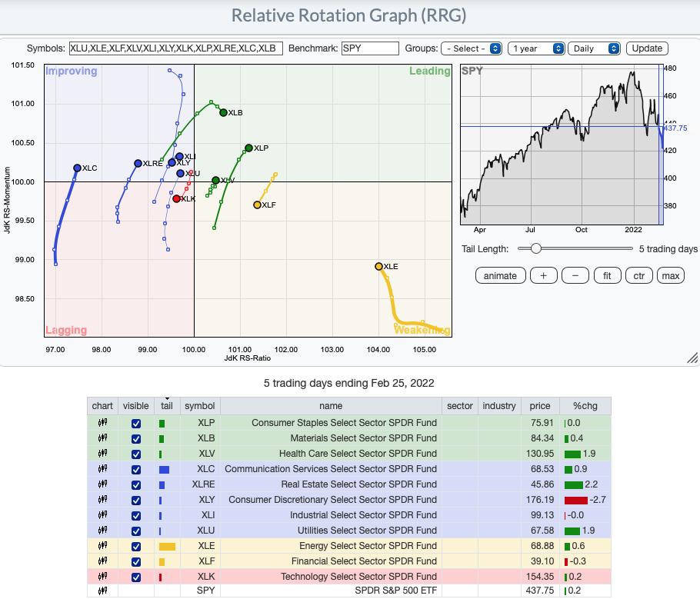The image size is (700, 599).
Task: Hide XLY Consumer Discretionary from graph
Action: pyautogui.click(x=136, y=501)
